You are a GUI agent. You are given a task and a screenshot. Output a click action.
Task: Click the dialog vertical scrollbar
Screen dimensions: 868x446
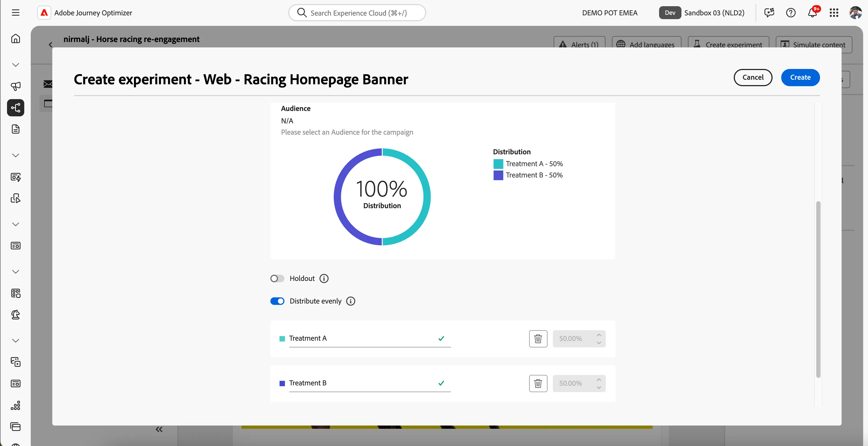click(818, 290)
